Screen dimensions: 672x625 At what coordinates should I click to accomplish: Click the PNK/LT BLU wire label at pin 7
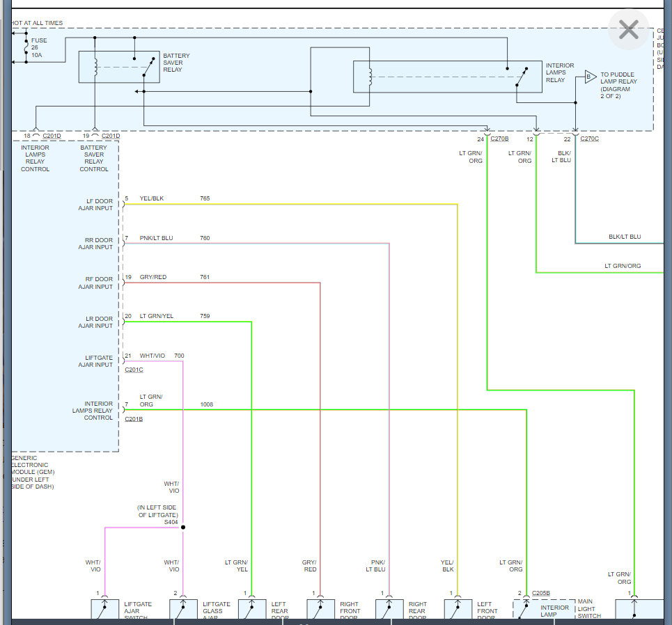[x=156, y=238]
